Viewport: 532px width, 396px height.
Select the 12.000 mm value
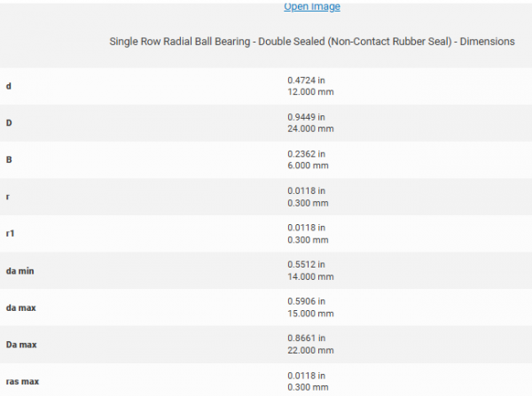310,92
